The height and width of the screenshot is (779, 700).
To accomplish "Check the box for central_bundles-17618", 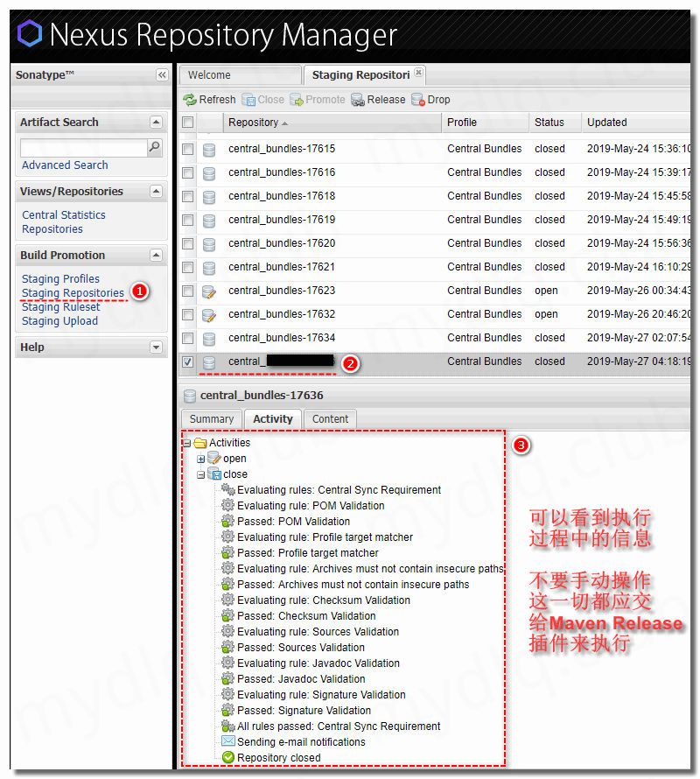I will coord(188,196).
